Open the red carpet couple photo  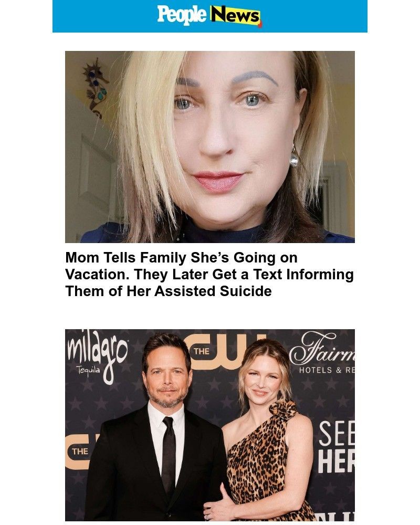209,425
